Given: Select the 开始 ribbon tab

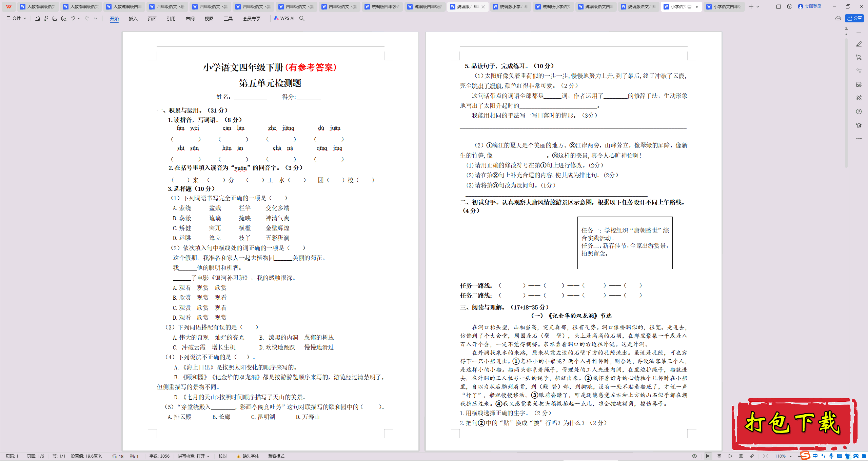Looking at the screenshot, I should (114, 19).
